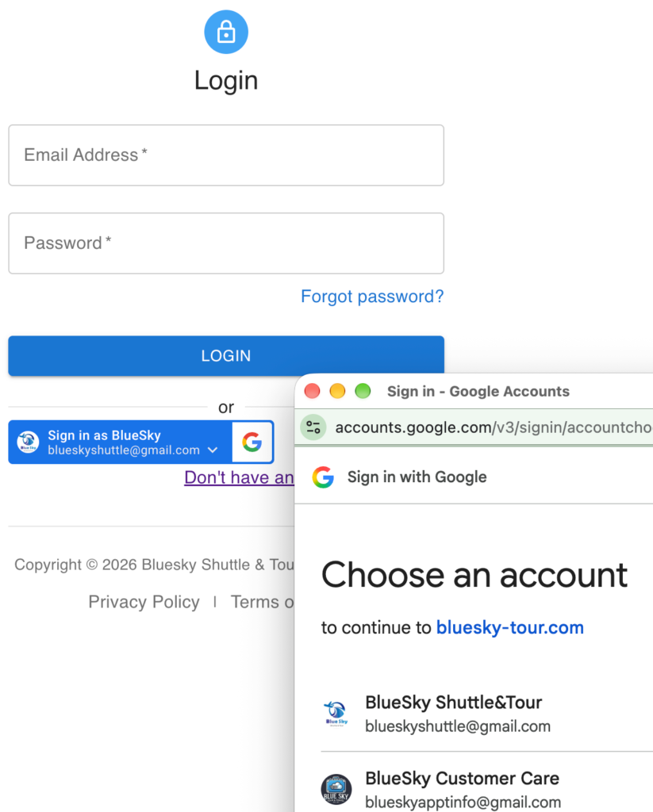This screenshot has width=653, height=812.
Task: Follow the Don't have an account link
Action: (x=239, y=477)
